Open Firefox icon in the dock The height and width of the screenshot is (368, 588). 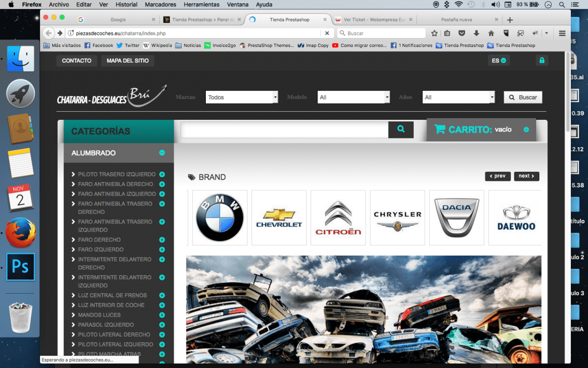tap(20, 233)
